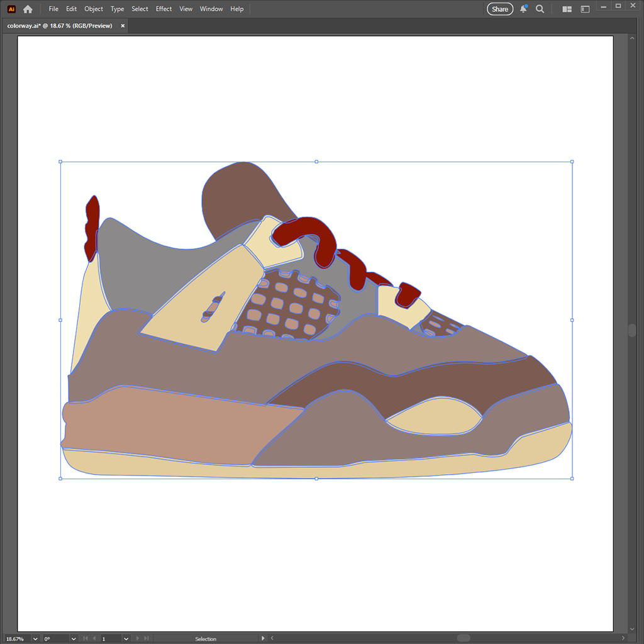Click the Arrange Documents icon
The height and width of the screenshot is (644, 644).
[566, 9]
